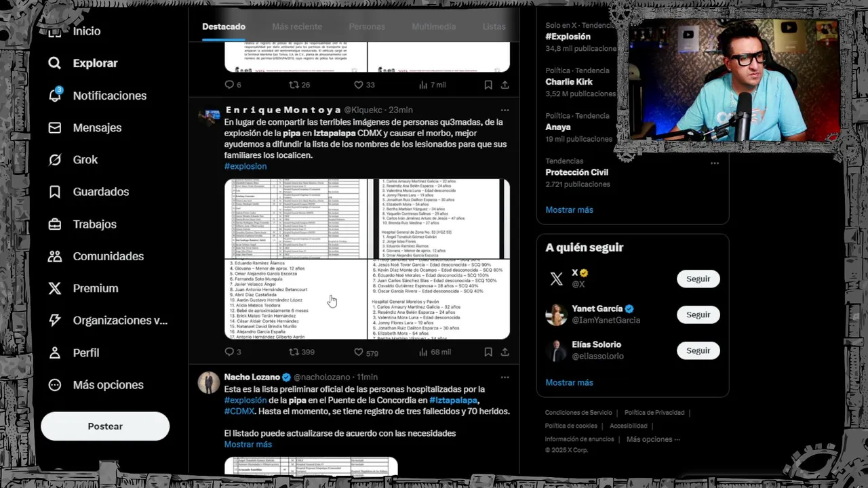Open the Anaya trend

click(558, 127)
